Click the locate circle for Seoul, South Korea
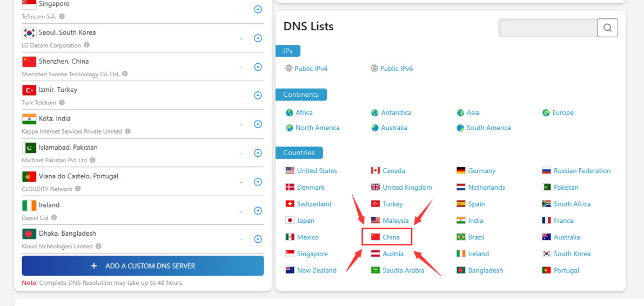644x306 pixels. click(x=258, y=38)
